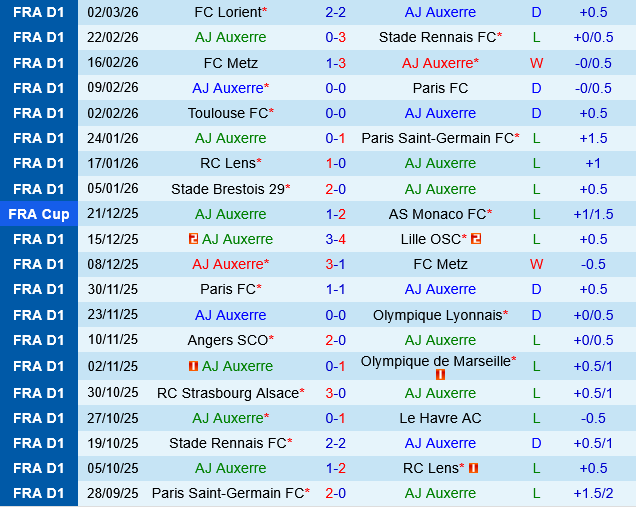Click red card icon next to Lille OSC
Screen dimensions: 636x507
tap(477, 239)
